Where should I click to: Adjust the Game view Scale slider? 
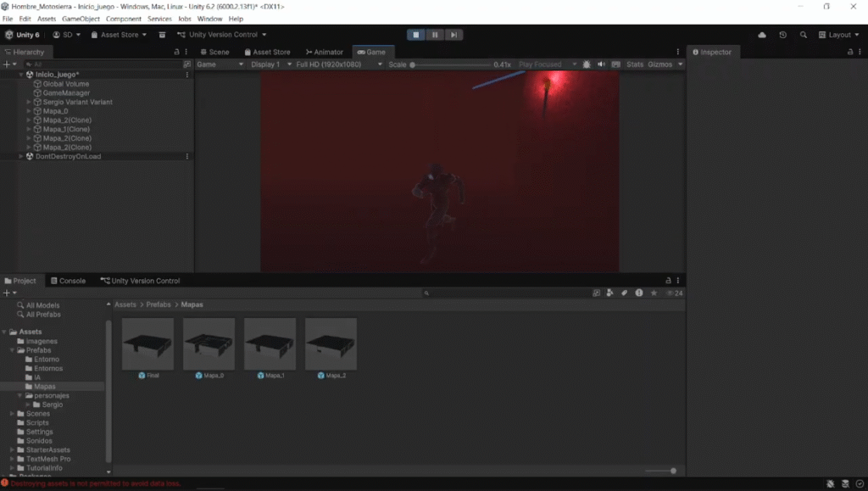(413, 64)
